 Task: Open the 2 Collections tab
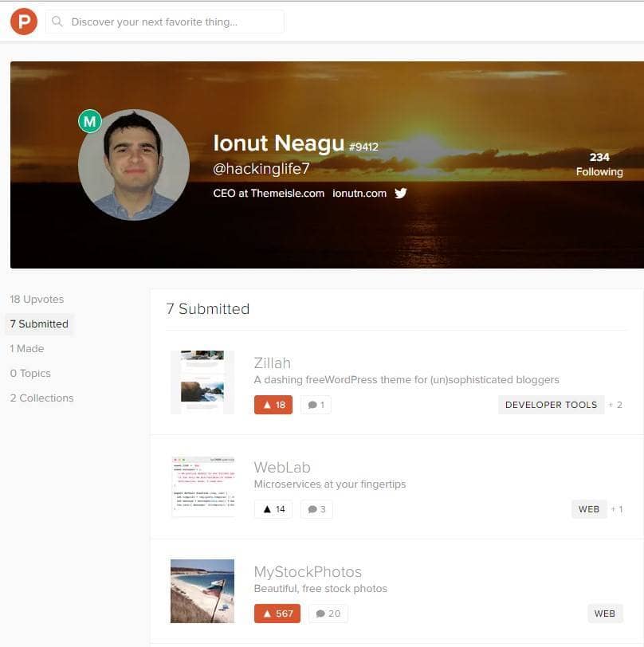tap(41, 398)
